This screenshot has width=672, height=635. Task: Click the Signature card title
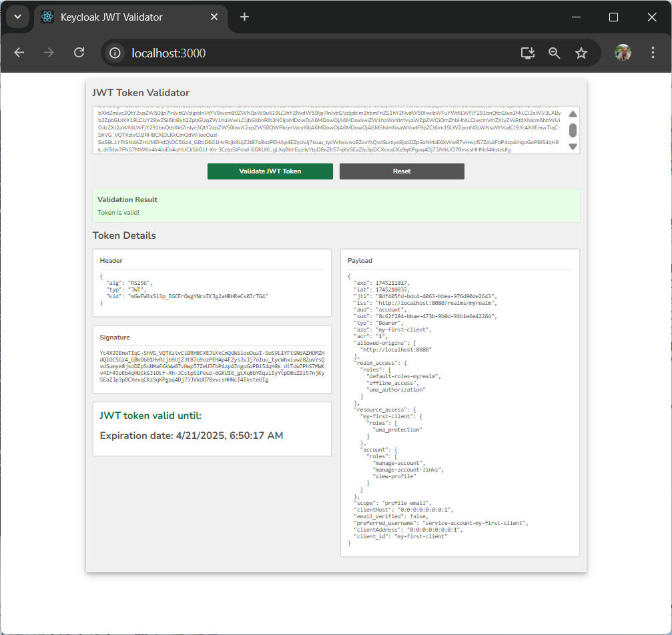click(x=115, y=338)
